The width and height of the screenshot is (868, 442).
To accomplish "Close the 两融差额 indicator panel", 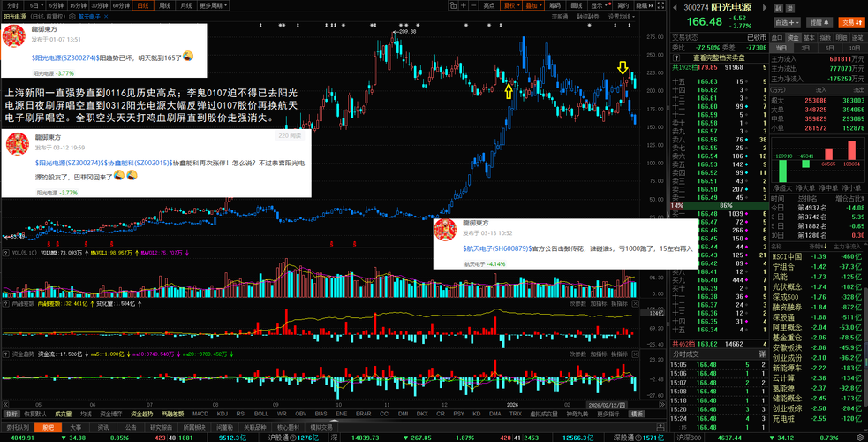I will pos(636,303).
